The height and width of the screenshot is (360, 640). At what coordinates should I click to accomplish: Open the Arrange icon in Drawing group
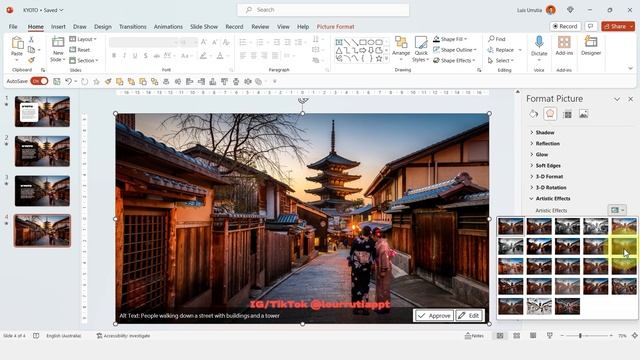(x=401, y=42)
